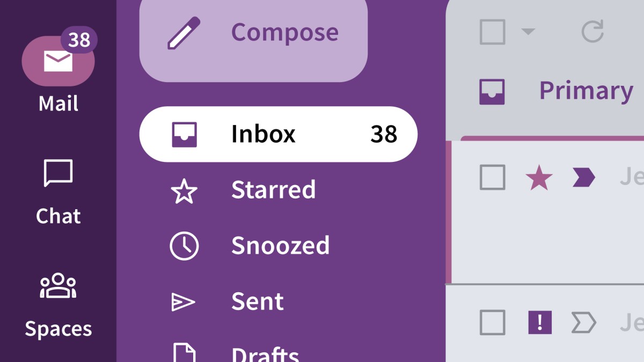
Task: Expand the select-all dropdown arrow
Action: [x=528, y=32]
